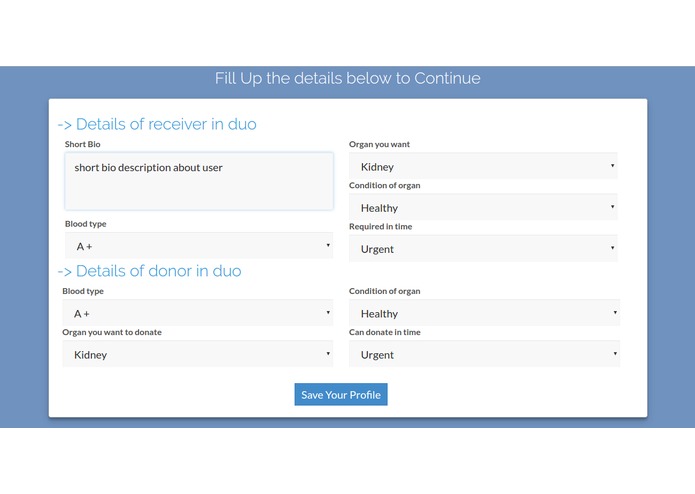Open donor's Blood type dropdown
This screenshot has height=494, width=695.
point(198,313)
